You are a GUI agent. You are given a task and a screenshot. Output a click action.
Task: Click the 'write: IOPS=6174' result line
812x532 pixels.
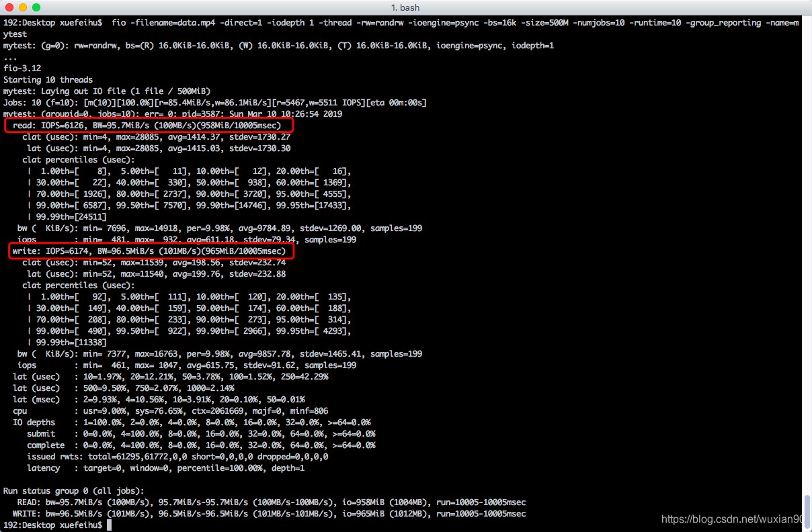[x=149, y=251]
